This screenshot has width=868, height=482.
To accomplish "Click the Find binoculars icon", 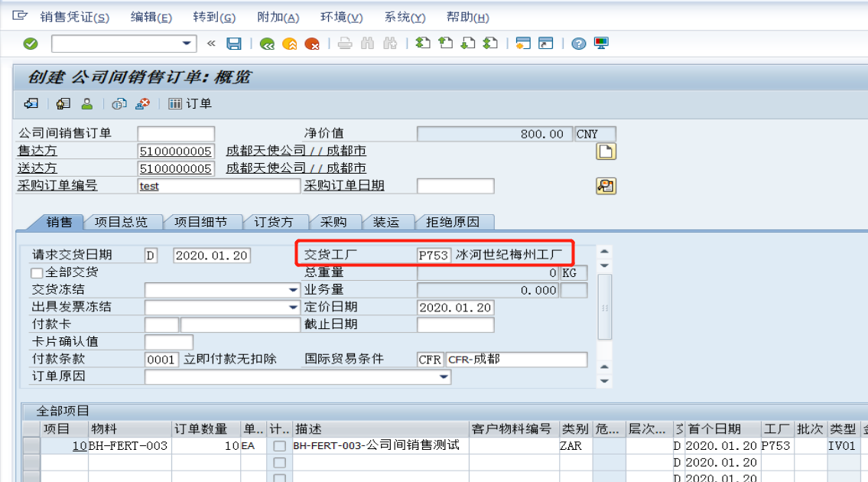I will pyautogui.click(x=368, y=43).
